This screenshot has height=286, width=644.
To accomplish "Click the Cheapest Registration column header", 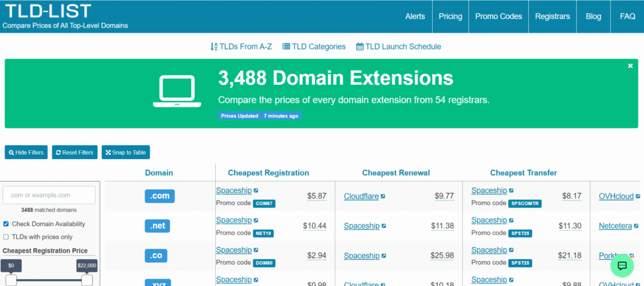I will 269,173.
